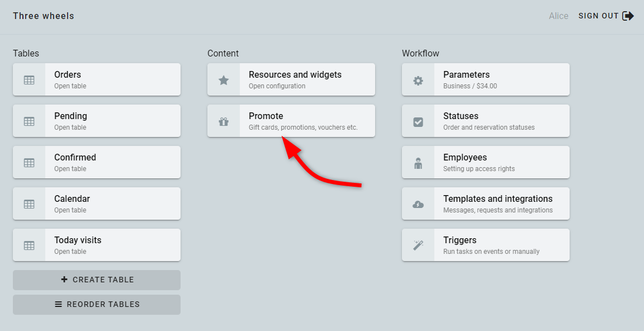Open the Today visits table
Image resolution: width=644 pixels, height=331 pixels.
pos(97,245)
